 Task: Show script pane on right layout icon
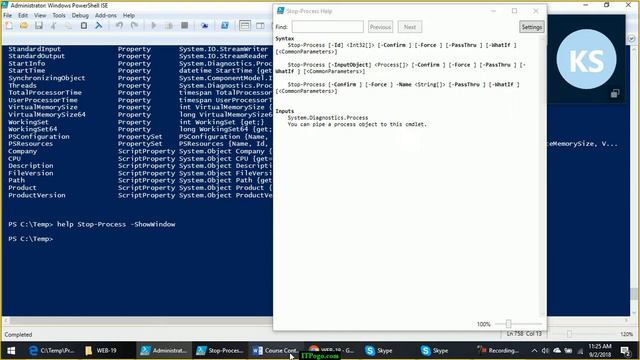pos(260,26)
